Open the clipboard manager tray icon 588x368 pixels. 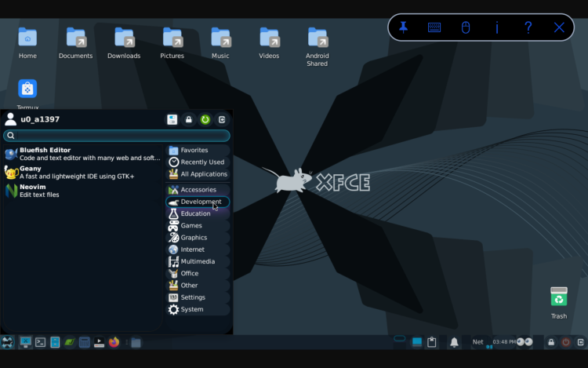click(x=432, y=342)
